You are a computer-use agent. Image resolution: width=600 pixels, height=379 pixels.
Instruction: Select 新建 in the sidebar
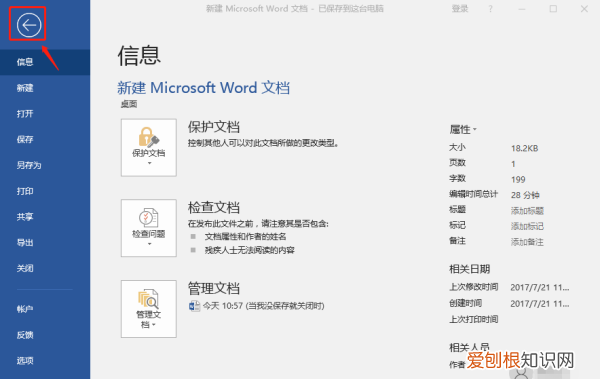coord(45,88)
